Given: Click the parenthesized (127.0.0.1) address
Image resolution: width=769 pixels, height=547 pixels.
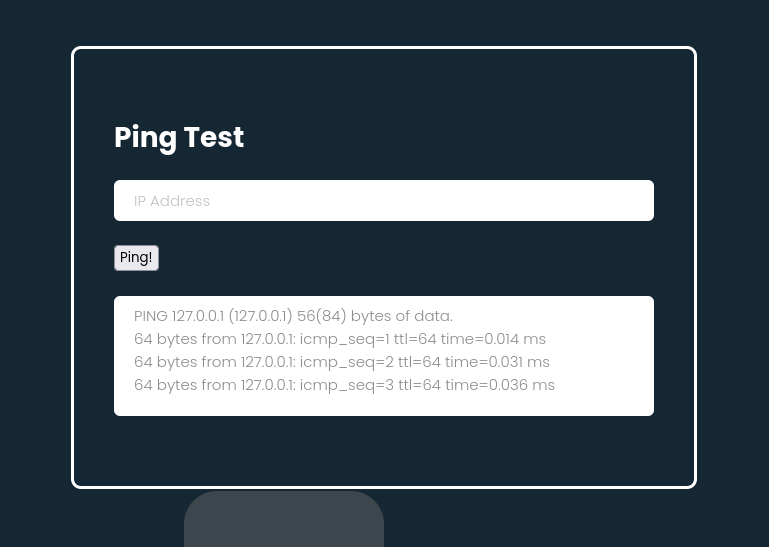Looking at the screenshot, I should point(260,316).
